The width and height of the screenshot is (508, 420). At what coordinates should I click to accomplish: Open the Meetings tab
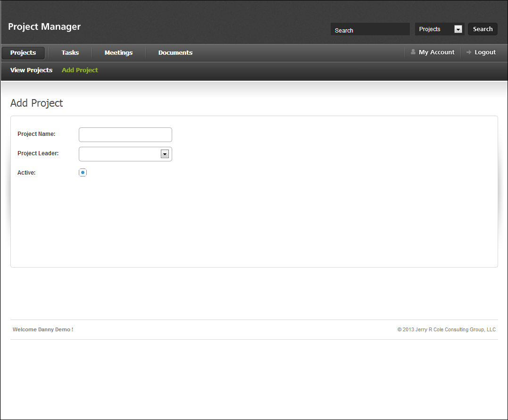pyautogui.click(x=118, y=53)
